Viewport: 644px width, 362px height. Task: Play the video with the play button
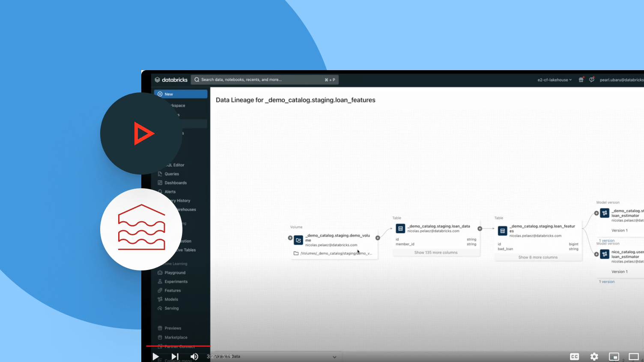click(155, 356)
